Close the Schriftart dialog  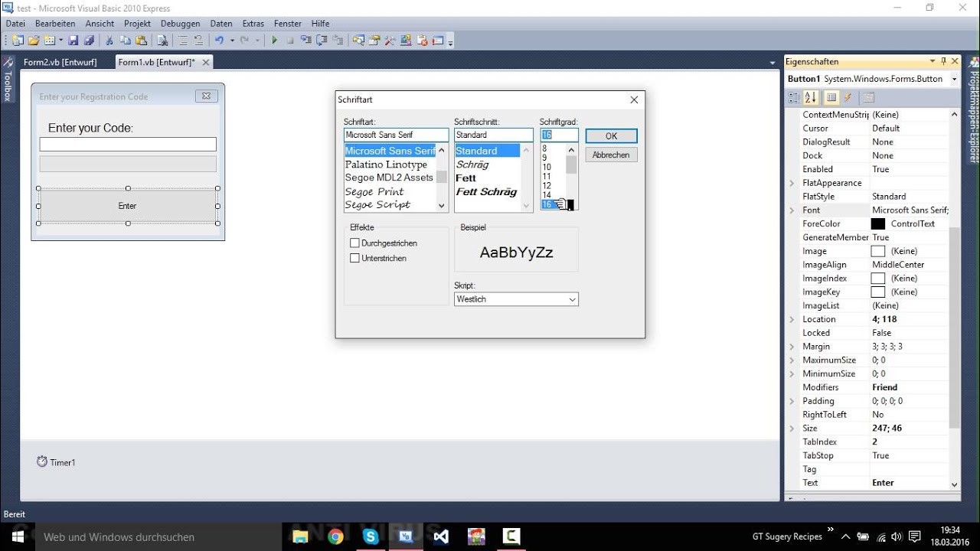634,99
